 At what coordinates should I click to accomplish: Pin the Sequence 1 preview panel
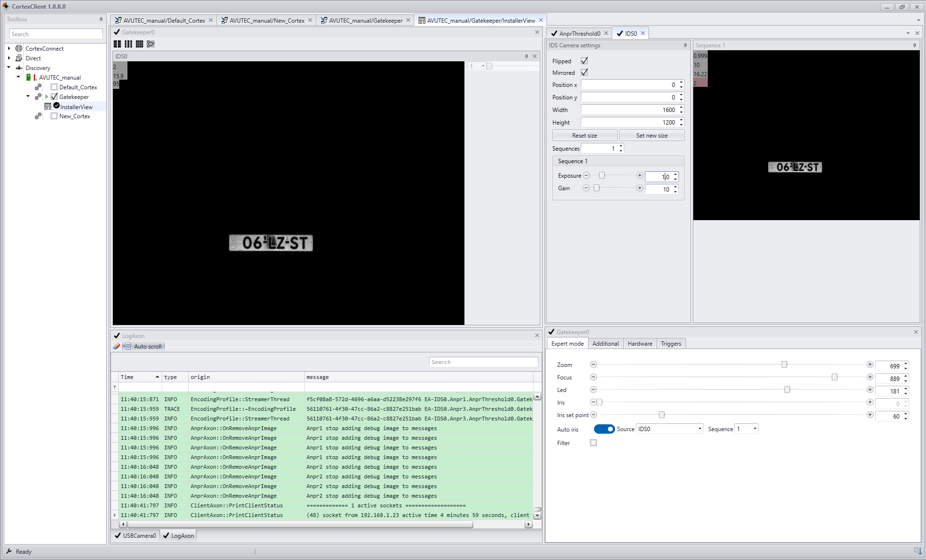[x=914, y=45]
